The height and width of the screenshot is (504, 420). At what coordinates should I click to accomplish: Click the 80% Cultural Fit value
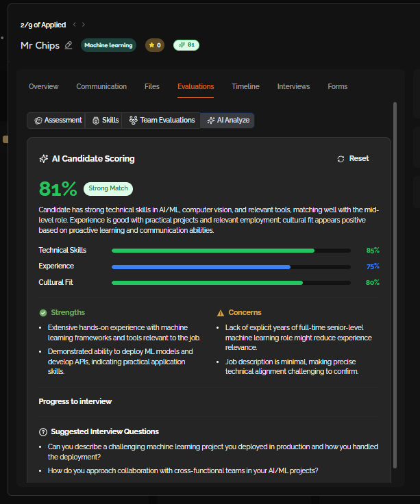click(x=373, y=283)
